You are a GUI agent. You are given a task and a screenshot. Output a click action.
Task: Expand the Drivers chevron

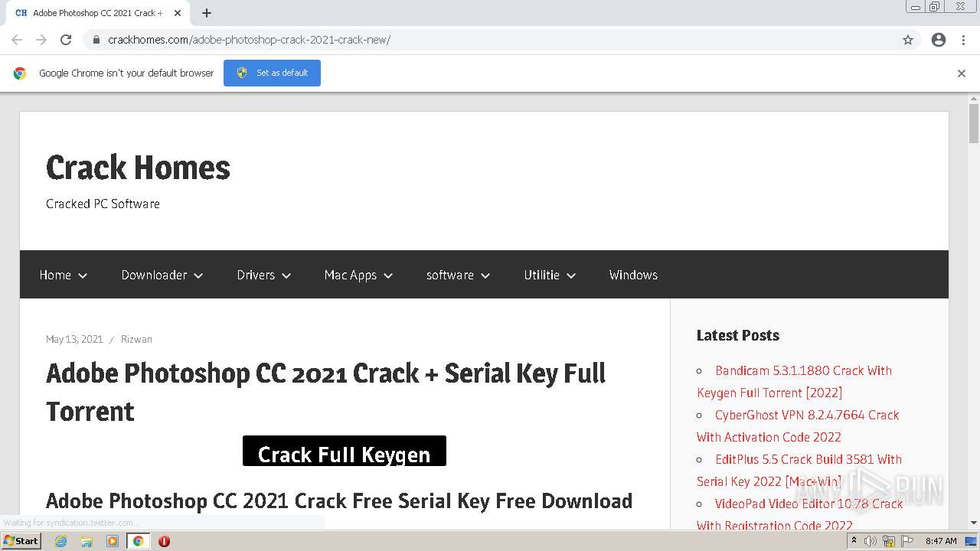tap(286, 275)
